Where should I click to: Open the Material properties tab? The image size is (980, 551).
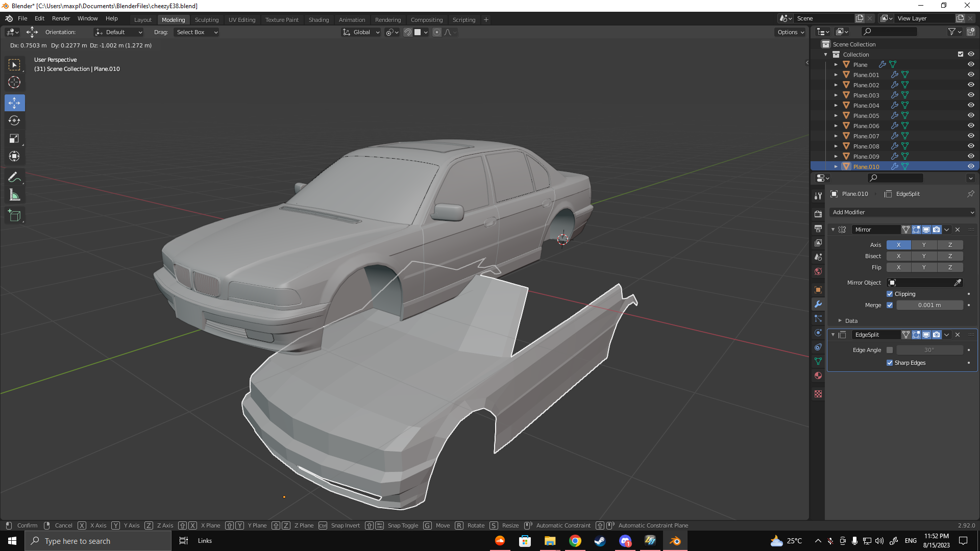pyautogui.click(x=818, y=375)
